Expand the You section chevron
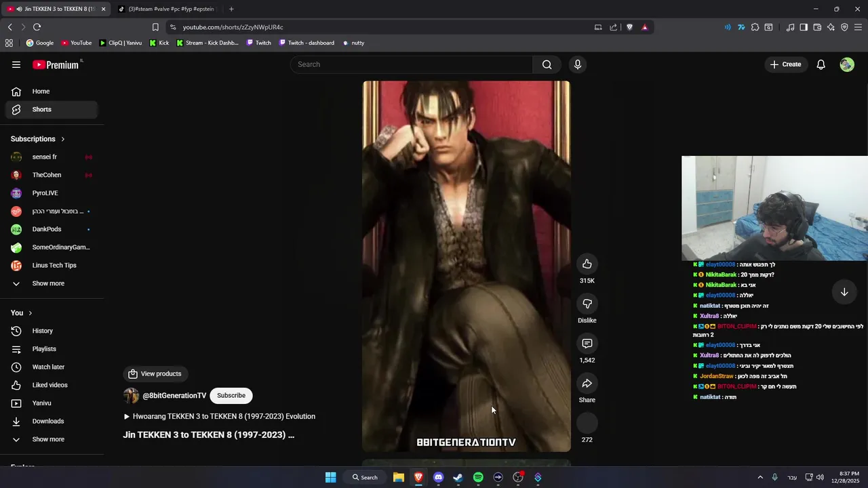This screenshot has width=868, height=488. pyautogui.click(x=31, y=313)
